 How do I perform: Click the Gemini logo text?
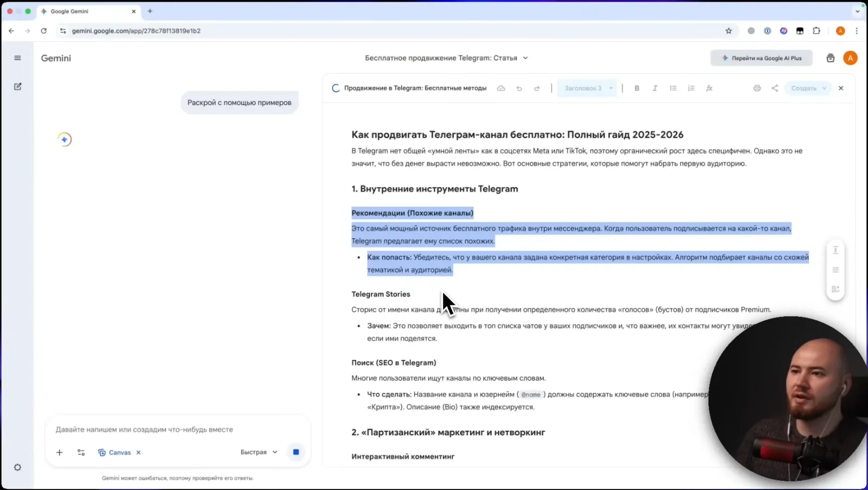tap(56, 58)
